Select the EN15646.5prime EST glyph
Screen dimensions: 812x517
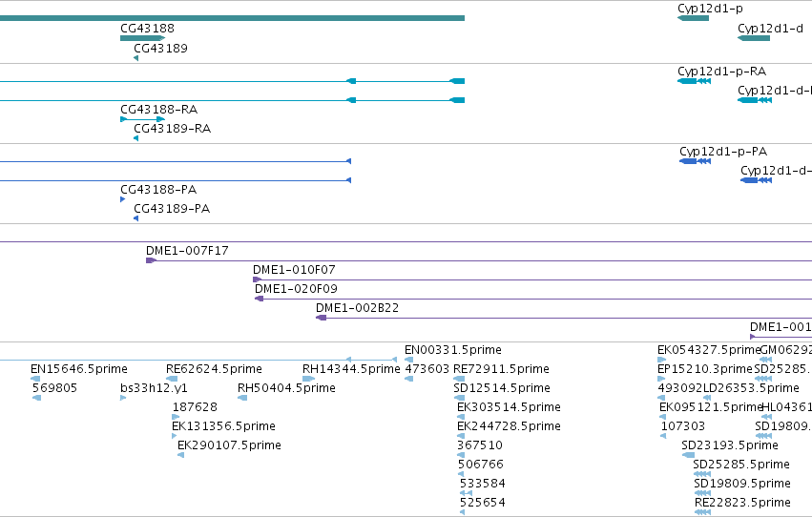tap(35, 379)
